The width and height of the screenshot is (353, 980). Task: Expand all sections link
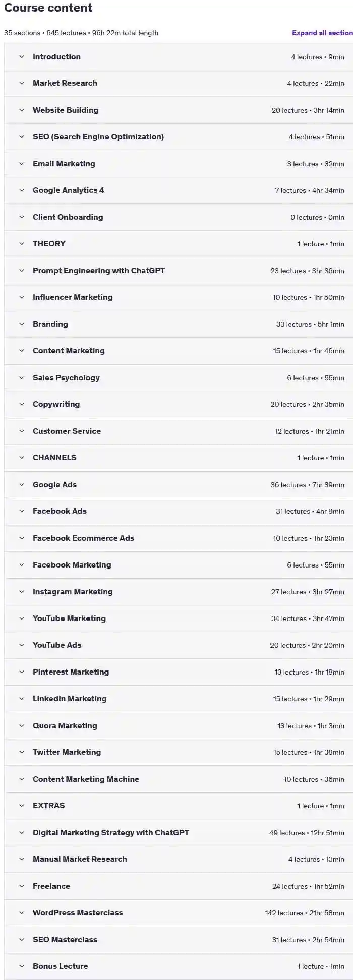pos(322,33)
